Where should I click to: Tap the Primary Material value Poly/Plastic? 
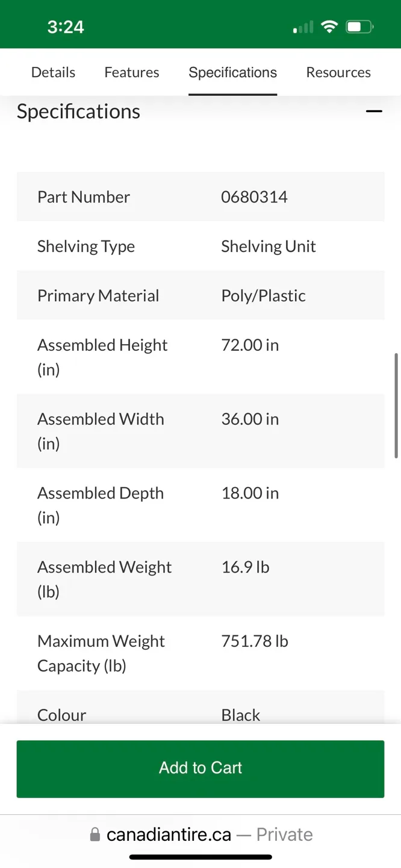263,295
